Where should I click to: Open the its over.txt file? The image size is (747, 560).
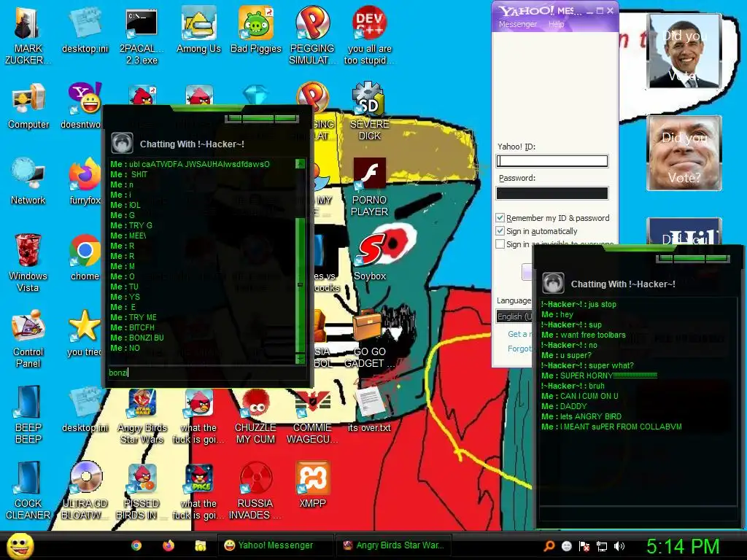[369, 411]
